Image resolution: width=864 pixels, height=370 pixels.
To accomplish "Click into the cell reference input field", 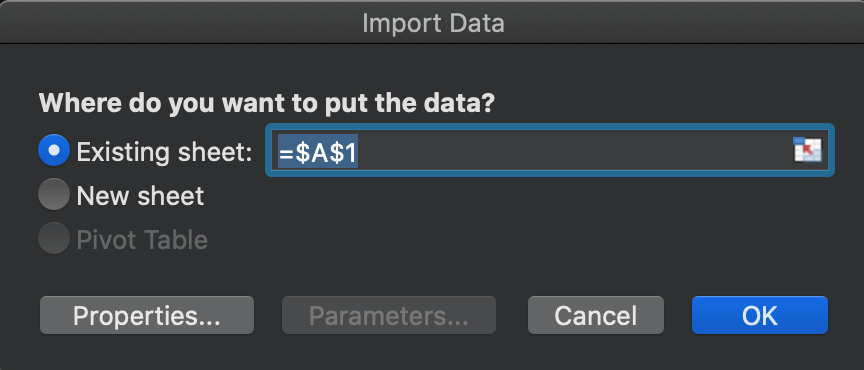I will (549, 150).
